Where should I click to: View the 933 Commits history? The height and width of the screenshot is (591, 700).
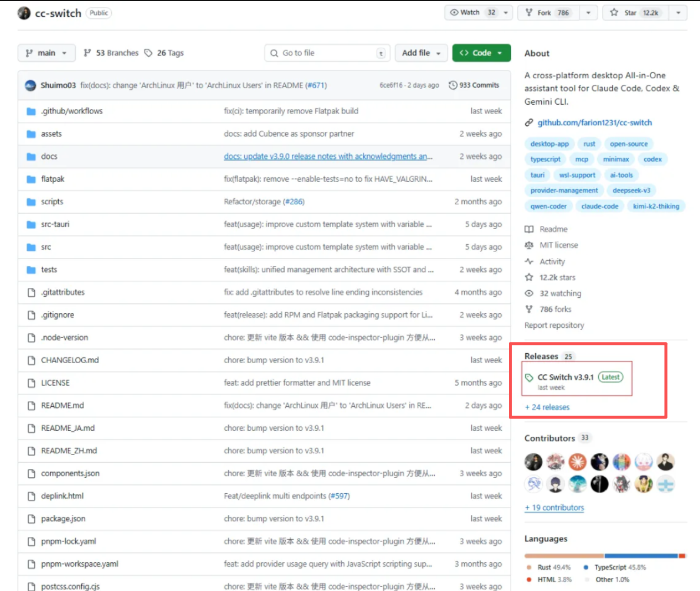point(474,85)
